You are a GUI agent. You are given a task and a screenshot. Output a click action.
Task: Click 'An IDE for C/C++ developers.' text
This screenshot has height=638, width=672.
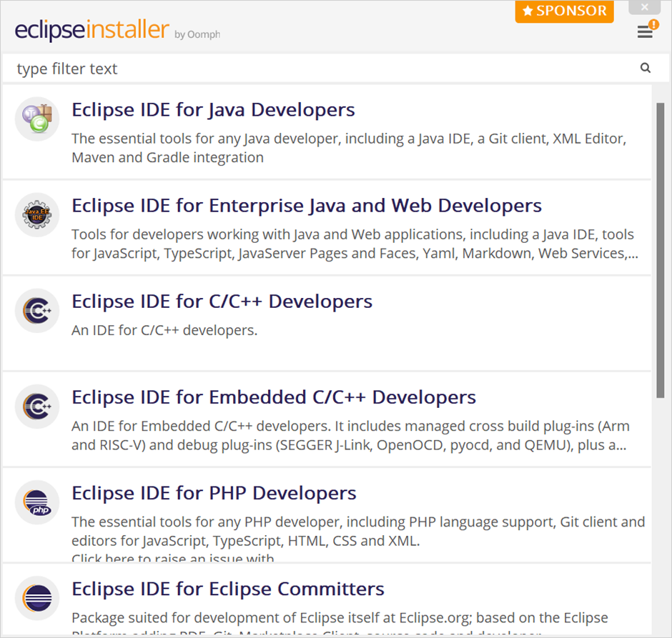[x=164, y=331]
